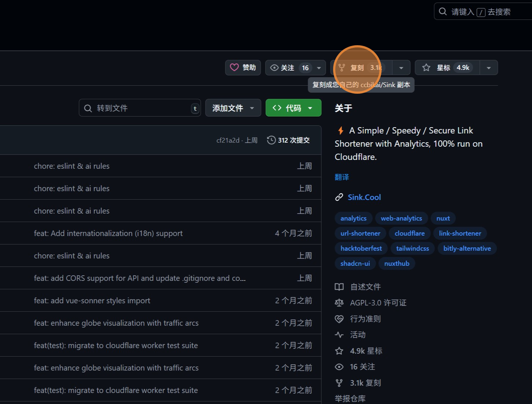Click the top search box 请键入去搜索
This screenshot has width=532, height=404.
(482, 12)
